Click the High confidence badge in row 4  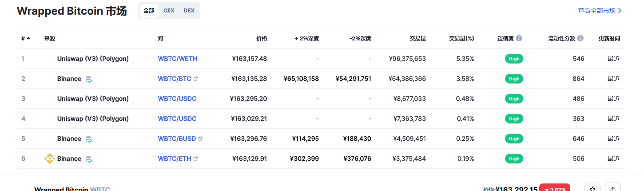click(514, 119)
